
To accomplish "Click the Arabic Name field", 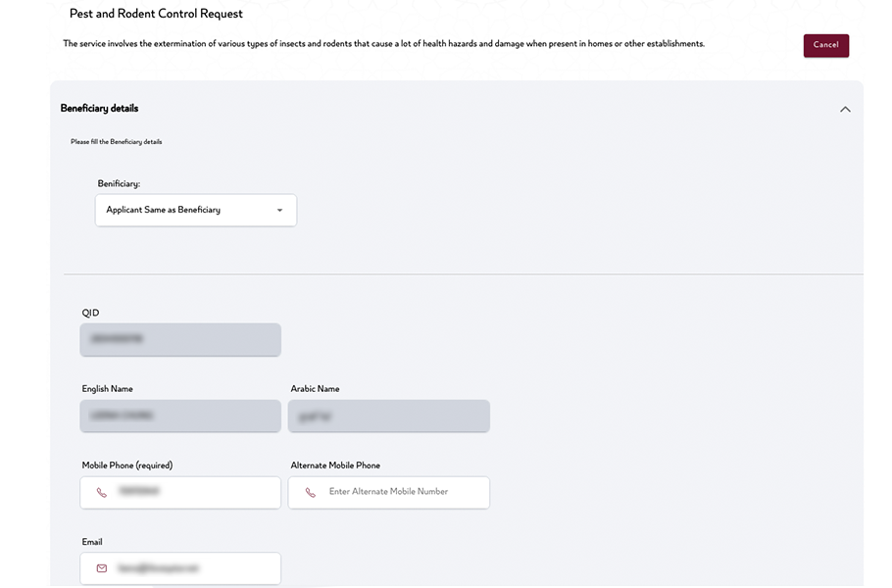I will click(388, 416).
